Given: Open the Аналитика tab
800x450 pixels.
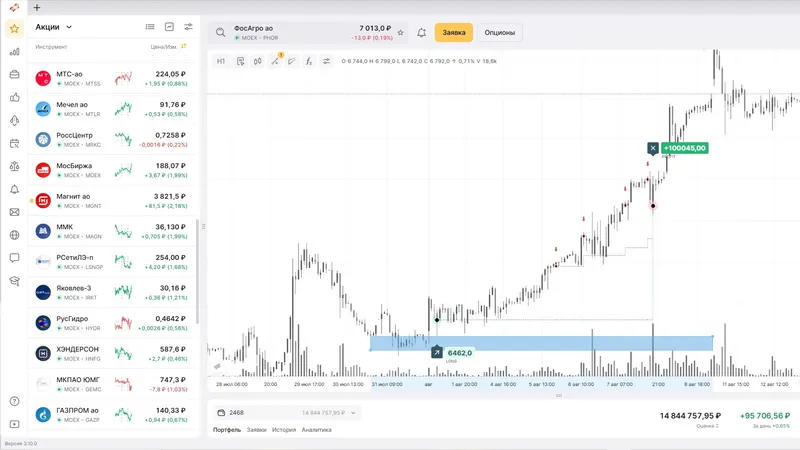Looking at the screenshot, I should point(316,430).
